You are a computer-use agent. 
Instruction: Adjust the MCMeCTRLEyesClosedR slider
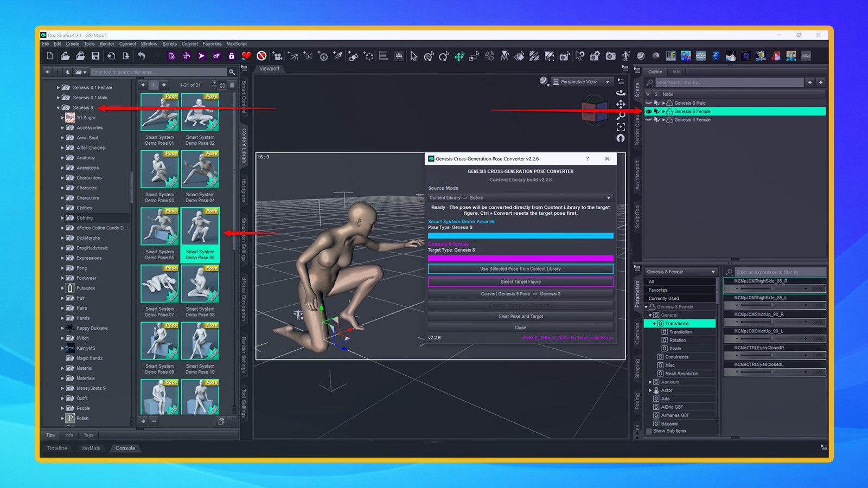[x=775, y=356]
